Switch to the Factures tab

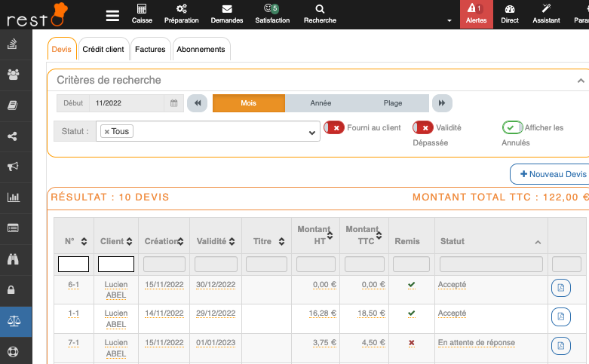(150, 49)
